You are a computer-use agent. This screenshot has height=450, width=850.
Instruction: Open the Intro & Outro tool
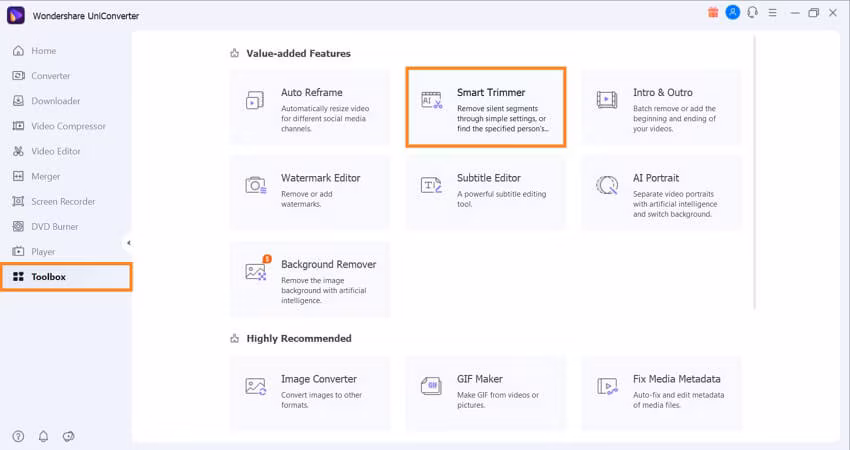point(661,107)
